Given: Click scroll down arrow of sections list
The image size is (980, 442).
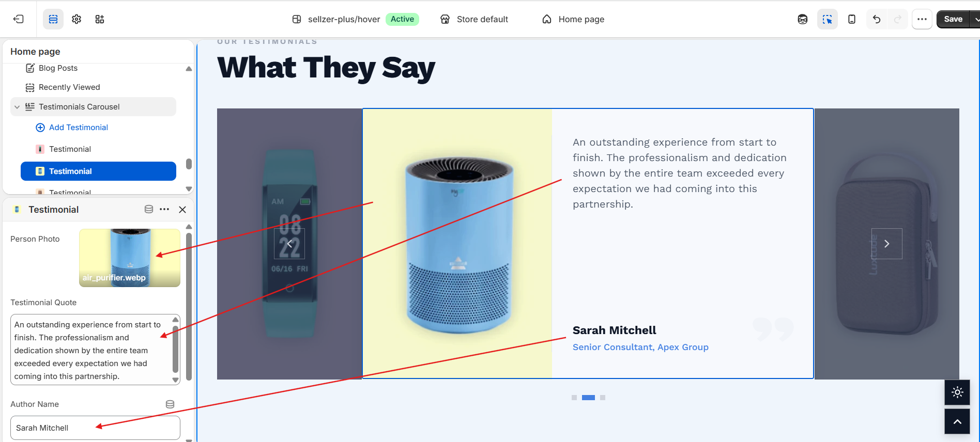Looking at the screenshot, I should [189, 189].
